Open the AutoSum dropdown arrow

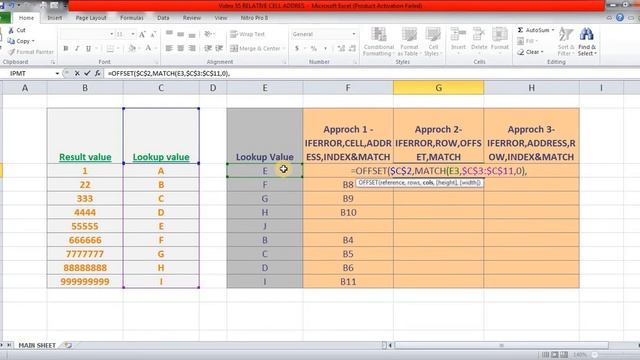[x=553, y=30]
